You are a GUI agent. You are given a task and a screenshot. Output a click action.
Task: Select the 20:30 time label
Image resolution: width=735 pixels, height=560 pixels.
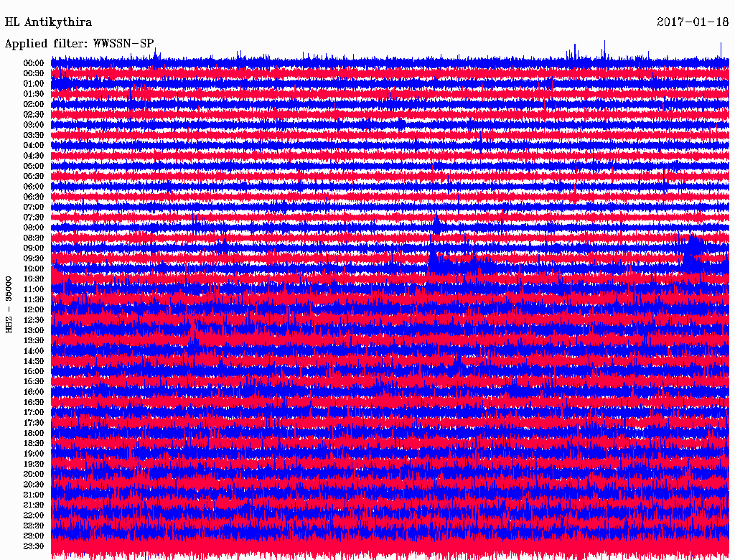(x=34, y=485)
